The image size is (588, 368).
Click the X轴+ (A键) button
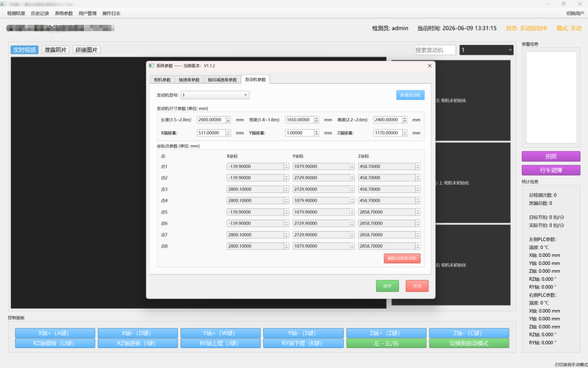(x=55, y=333)
